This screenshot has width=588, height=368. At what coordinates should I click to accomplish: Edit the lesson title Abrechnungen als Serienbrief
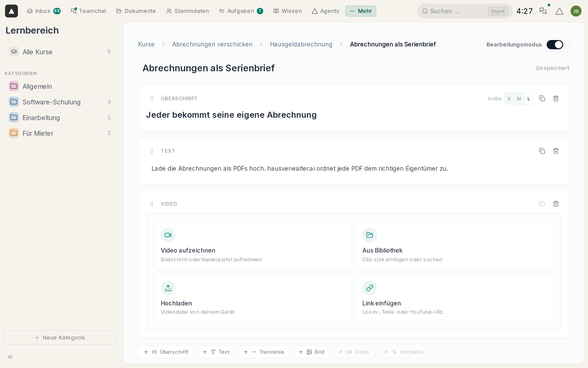[x=209, y=68]
